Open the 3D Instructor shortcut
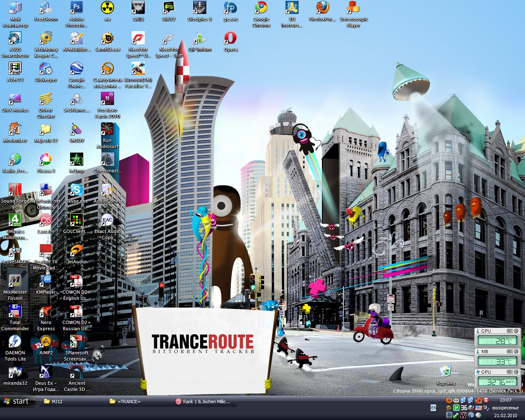Image resolution: width=525 pixels, height=420 pixels. (x=292, y=14)
